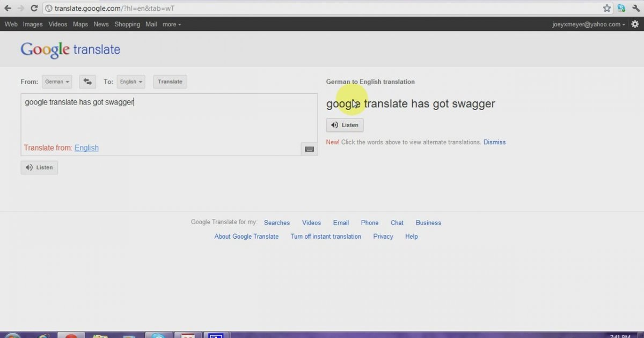Open the Skype extension icon

point(621,8)
